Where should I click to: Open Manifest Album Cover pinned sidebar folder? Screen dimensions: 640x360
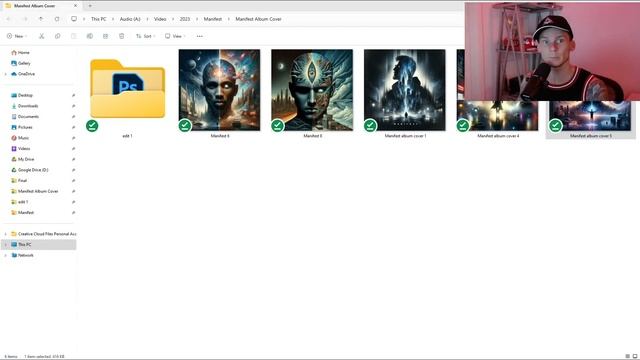pos(35,191)
